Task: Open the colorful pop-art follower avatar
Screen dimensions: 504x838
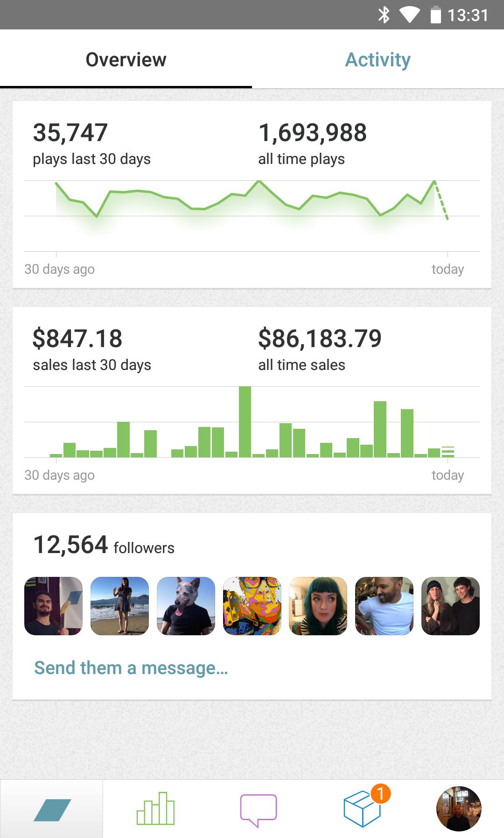Action: point(252,606)
